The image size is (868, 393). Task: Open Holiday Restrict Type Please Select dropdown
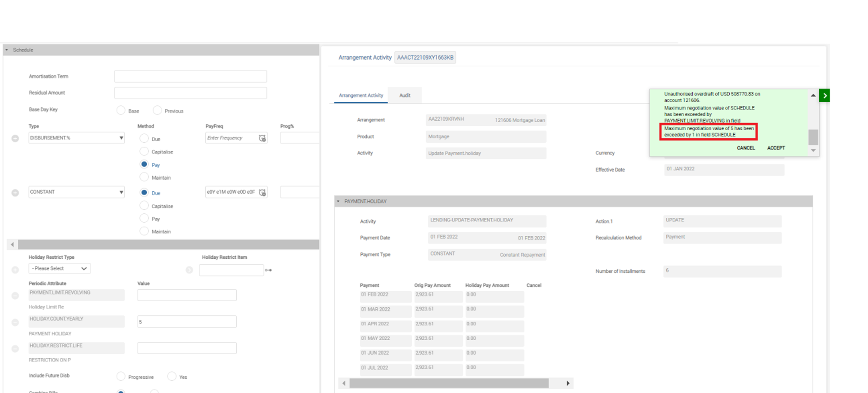pyautogui.click(x=59, y=269)
